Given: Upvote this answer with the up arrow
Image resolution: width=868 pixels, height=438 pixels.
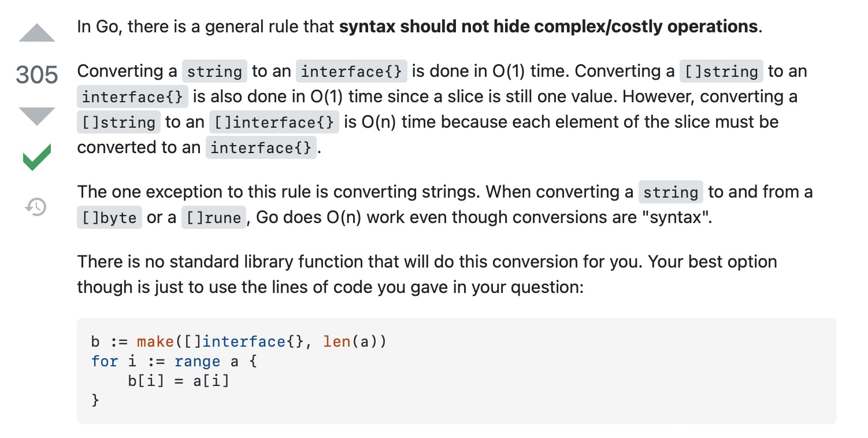Looking at the screenshot, I should 37,33.
